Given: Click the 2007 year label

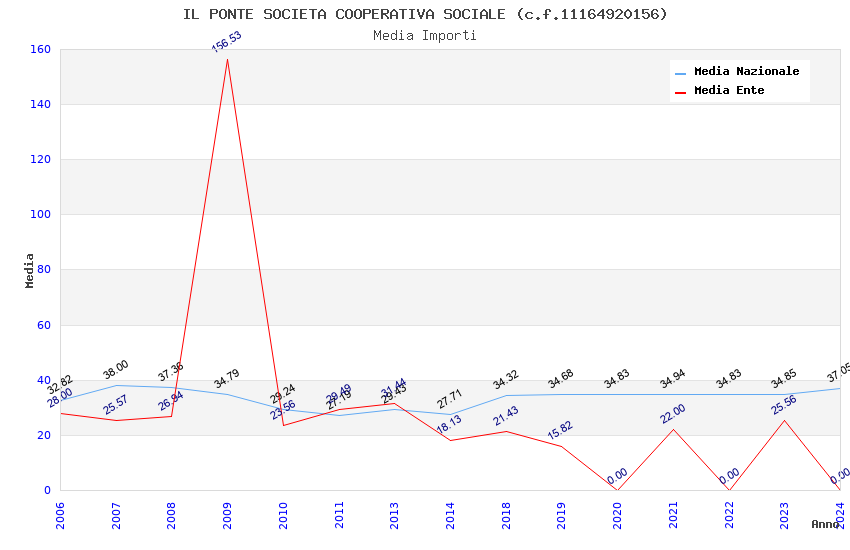Looking at the screenshot, I should click(116, 515).
